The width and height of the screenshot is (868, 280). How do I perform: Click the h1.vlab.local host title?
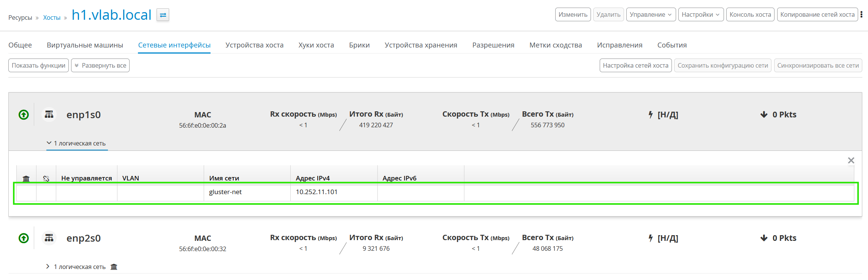[x=112, y=15]
